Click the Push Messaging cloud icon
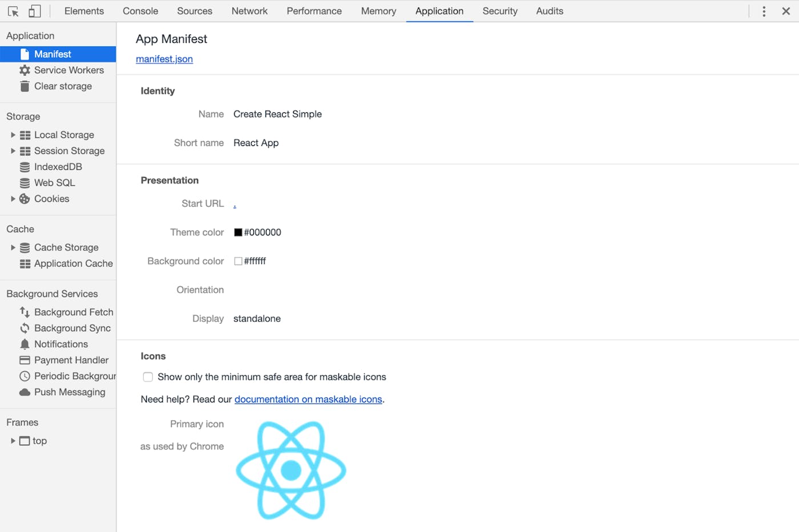 click(25, 392)
